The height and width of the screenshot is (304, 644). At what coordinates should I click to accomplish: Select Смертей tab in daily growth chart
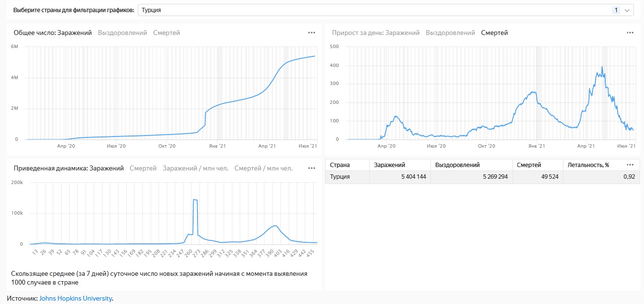495,33
